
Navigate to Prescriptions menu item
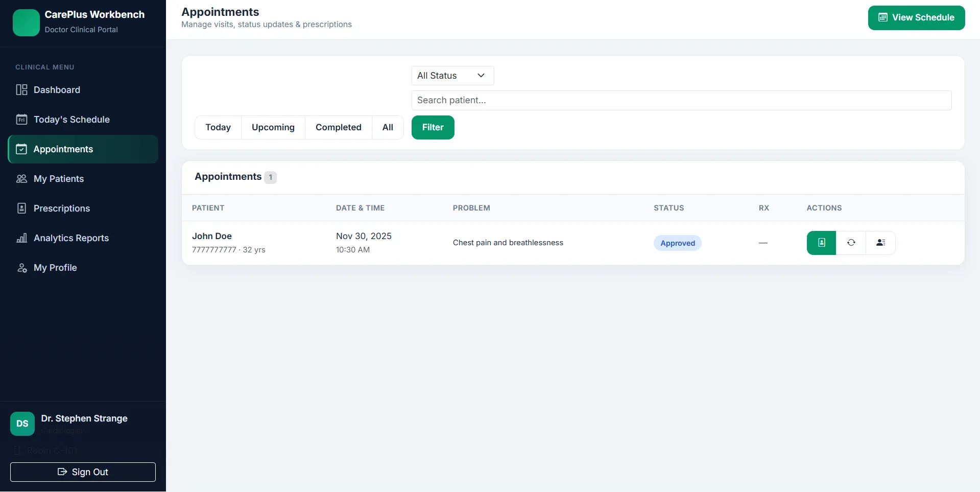(83, 208)
